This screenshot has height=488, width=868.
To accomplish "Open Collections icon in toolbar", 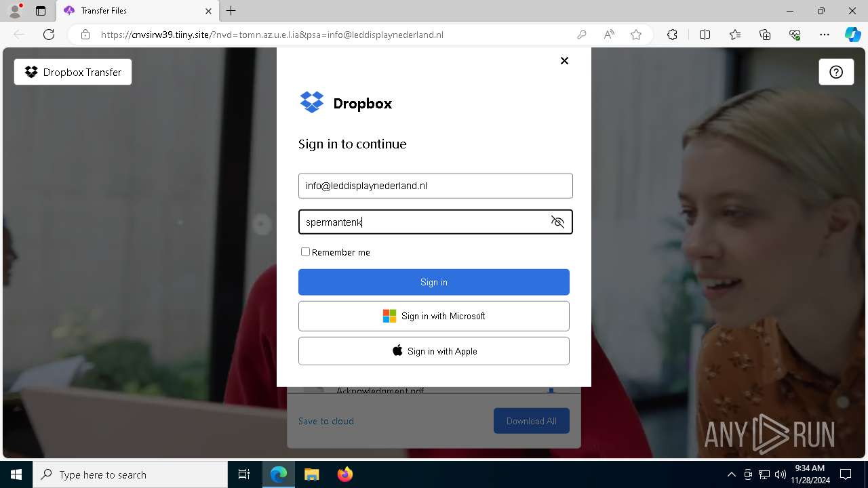I will tap(765, 35).
